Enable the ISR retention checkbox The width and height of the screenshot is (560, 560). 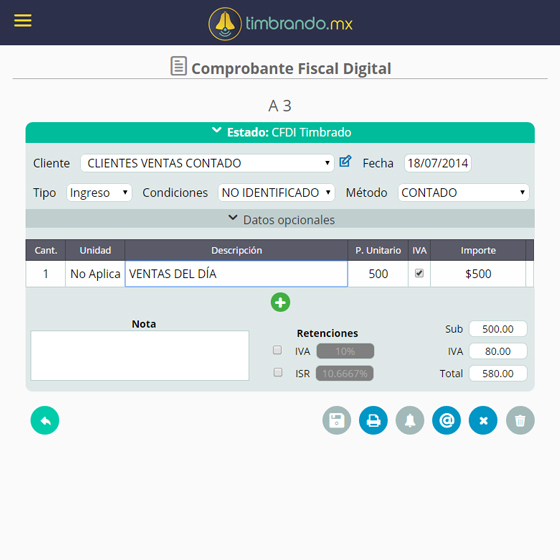tap(278, 372)
